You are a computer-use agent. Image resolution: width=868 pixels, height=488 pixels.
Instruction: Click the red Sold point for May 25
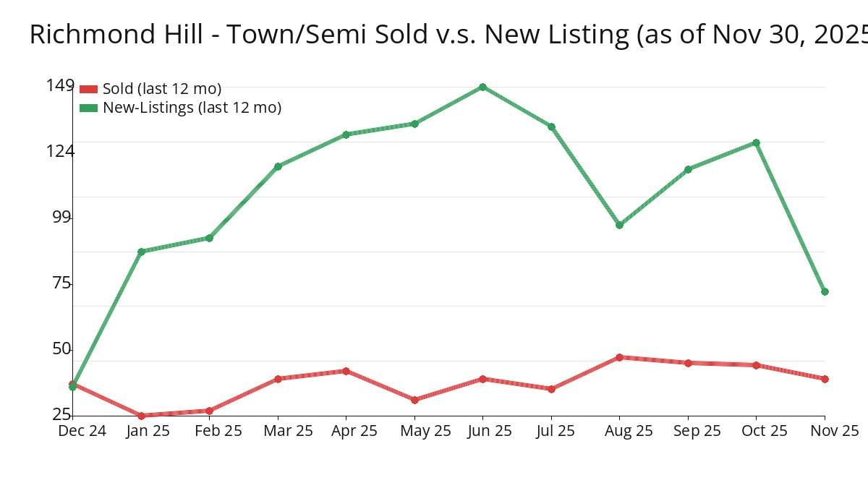[414, 400]
